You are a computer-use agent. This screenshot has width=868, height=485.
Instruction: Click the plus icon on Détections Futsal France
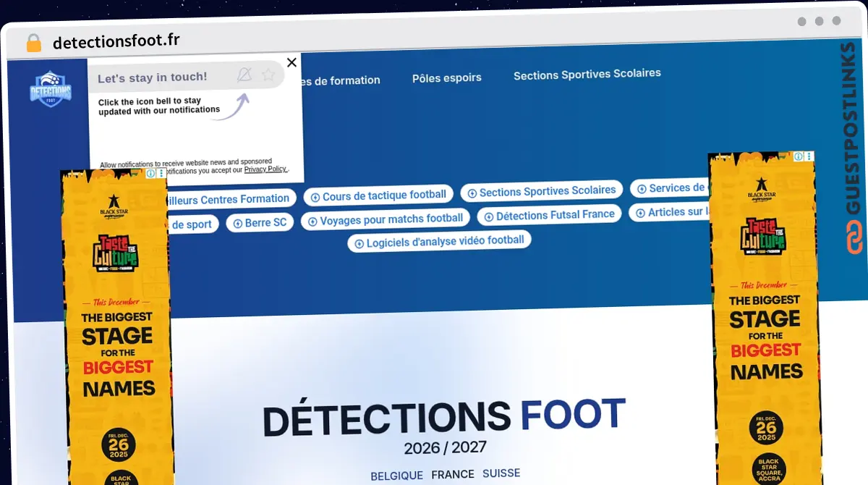click(489, 216)
